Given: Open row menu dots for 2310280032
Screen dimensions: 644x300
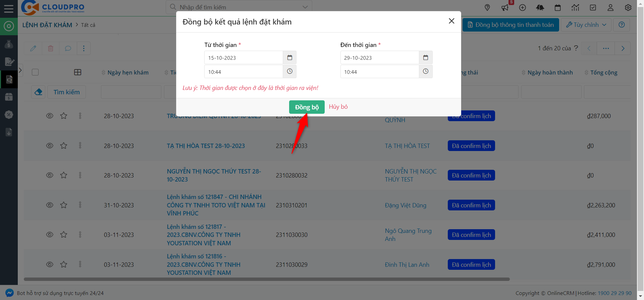Looking at the screenshot, I should (80, 175).
